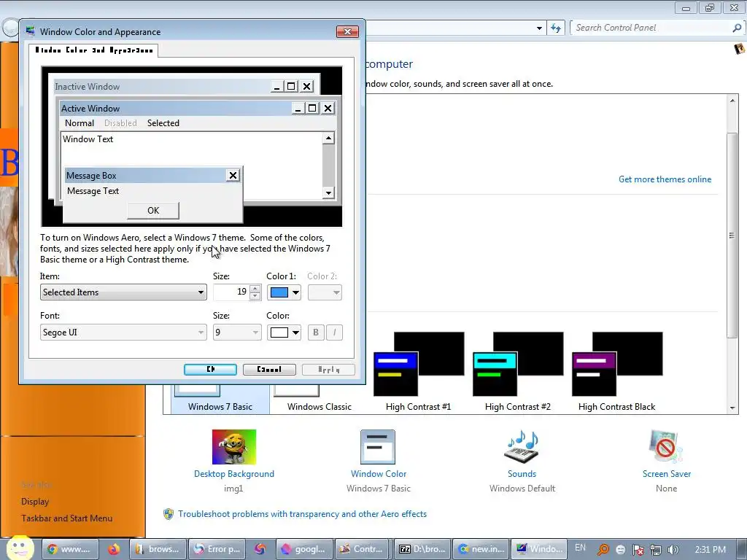Image resolution: width=747 pixels, height=560 pixels.
Task: Click the Start button smiley orb
Action: [x=20, y=548]
